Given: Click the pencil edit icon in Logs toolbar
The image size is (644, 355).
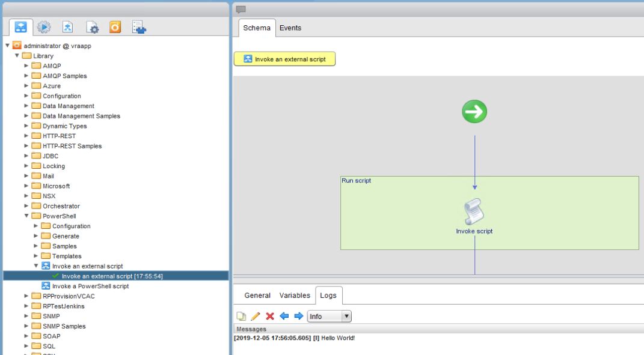Looking at the screenshot, I should (x=255, y=316).
